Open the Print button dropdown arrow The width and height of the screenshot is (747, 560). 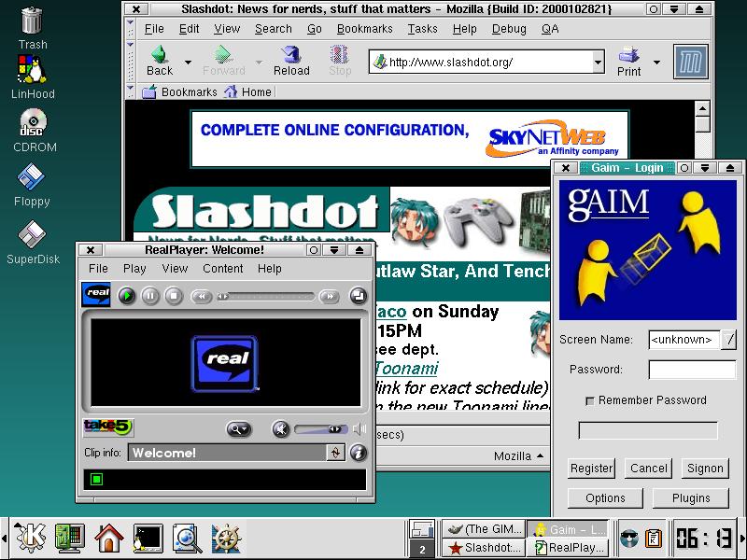pyautogui.click(x=656, y=63)
